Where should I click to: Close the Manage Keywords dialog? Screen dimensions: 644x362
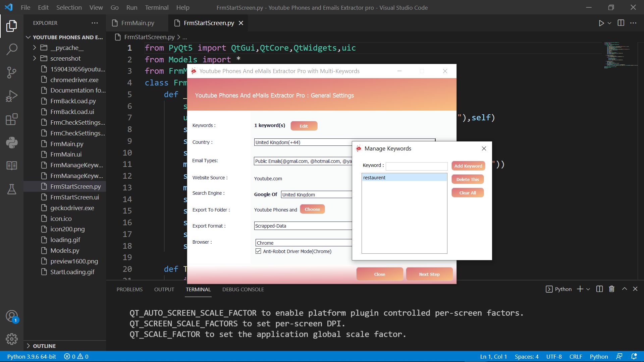click(x=484, y=148)
